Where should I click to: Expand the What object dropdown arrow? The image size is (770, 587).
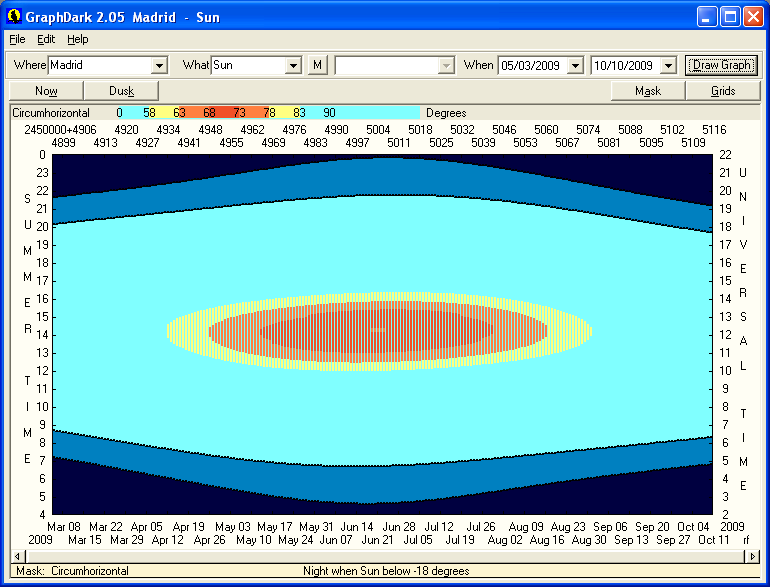pos(293,65)
